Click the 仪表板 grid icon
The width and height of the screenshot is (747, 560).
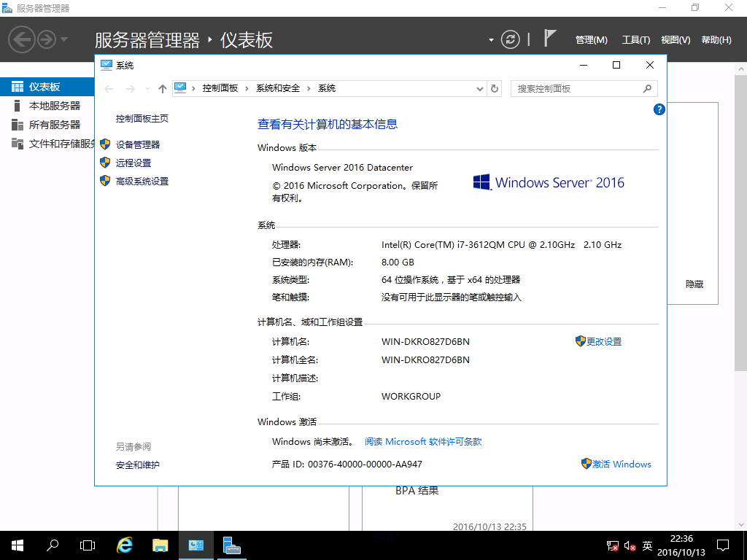18,87
